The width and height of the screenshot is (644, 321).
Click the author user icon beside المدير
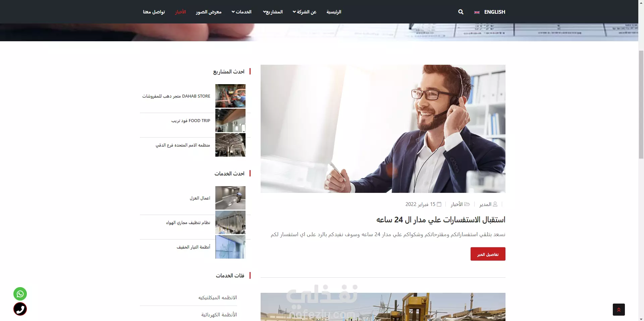click(495, 204)
